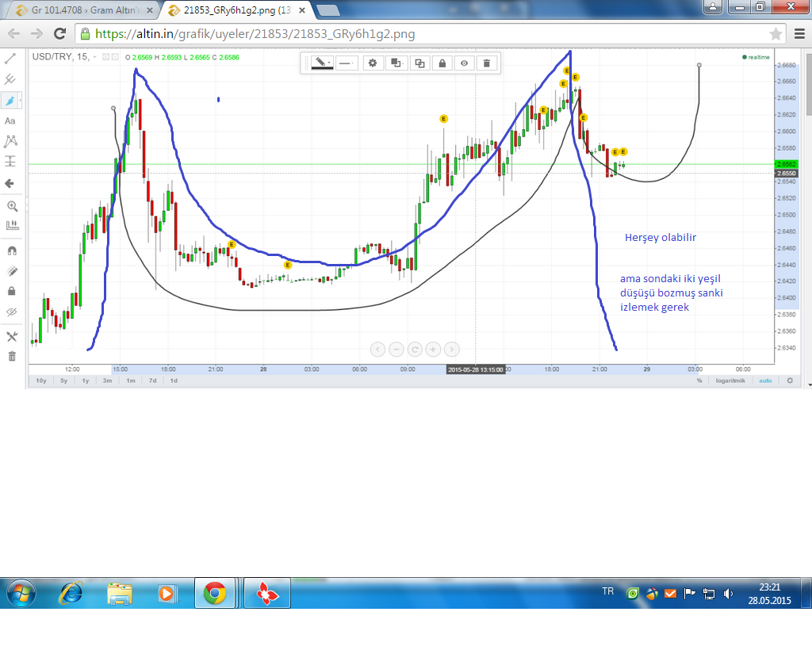Open drawing settings gear in floating toolbar

371,63
